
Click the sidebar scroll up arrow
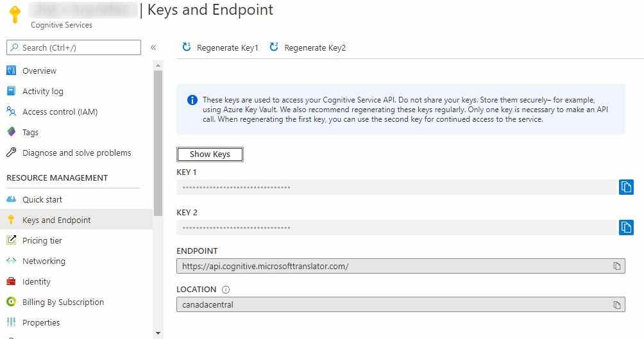click(158, 65)
